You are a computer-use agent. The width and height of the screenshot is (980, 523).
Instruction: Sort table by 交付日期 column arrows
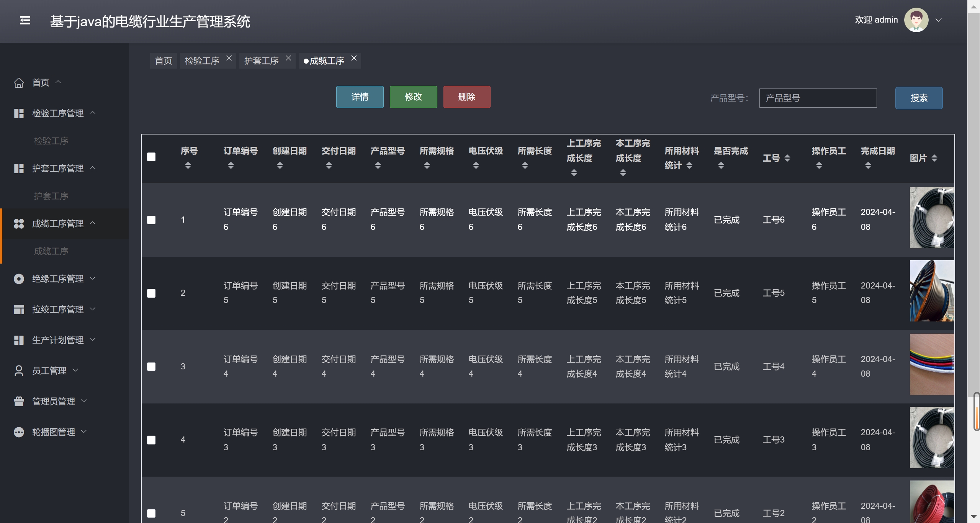coord(329,166)
